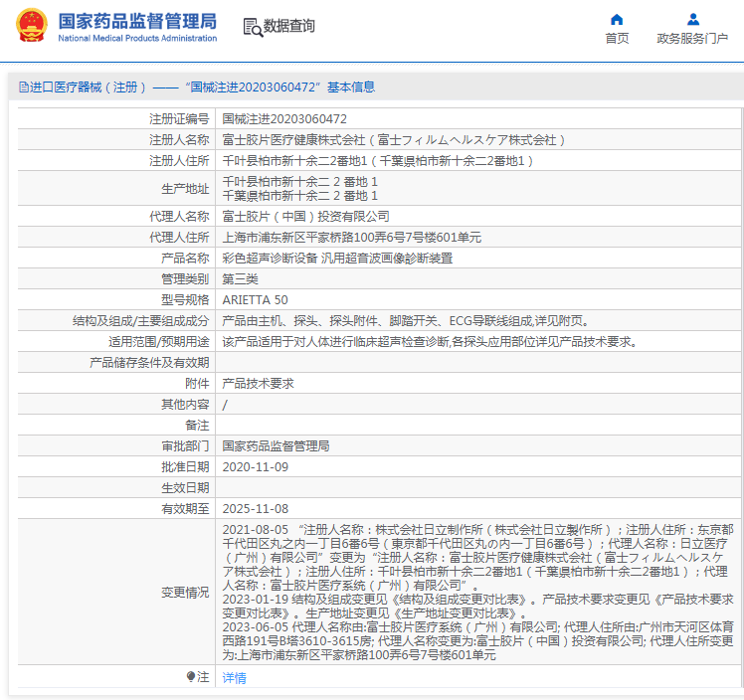Open the 数据查询 search icon
This screenshot has width=744, height=700.
coord(253,27)
